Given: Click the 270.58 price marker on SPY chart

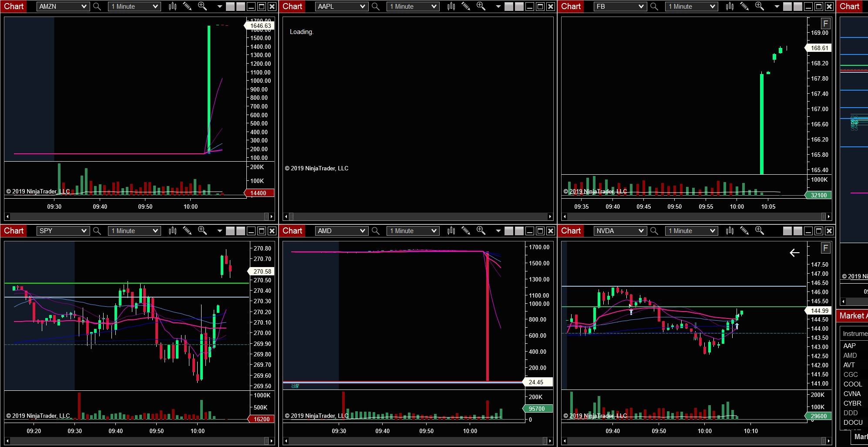Looking at the screenshot, I should click(x=262, y=271).
